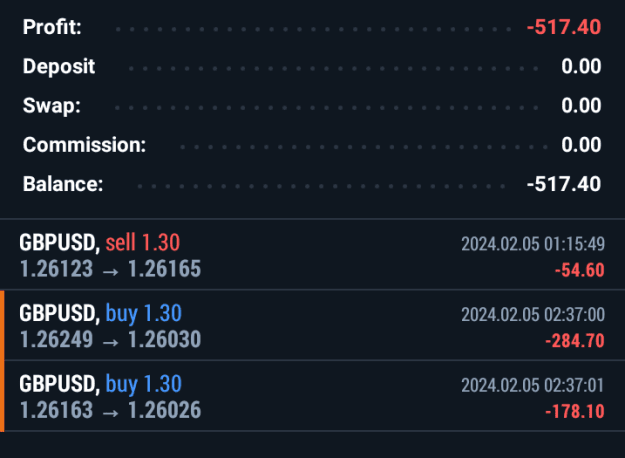Click price range 1.26163 → 1.26026
This screenshot has width=625, height=458.
point(110,410)
